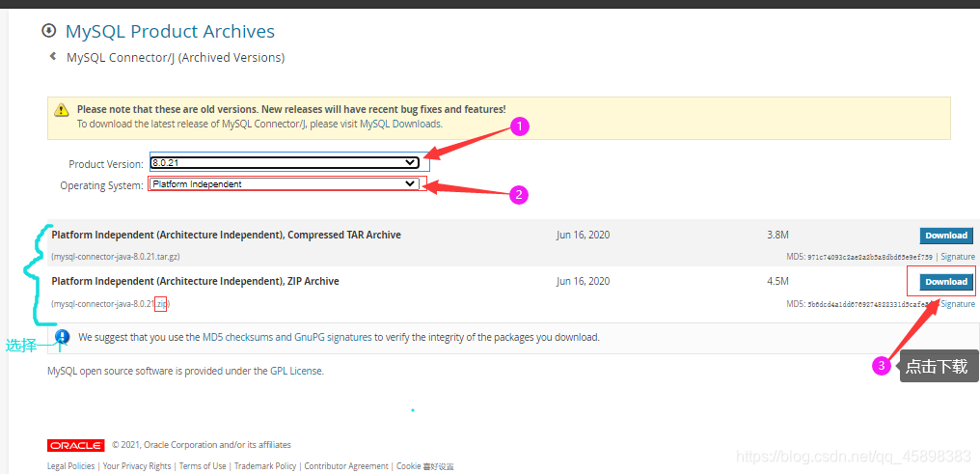This screenshot has height=474, width=980.
Task: Download the Compressed TAR Archive
Action: click(946, 236)
